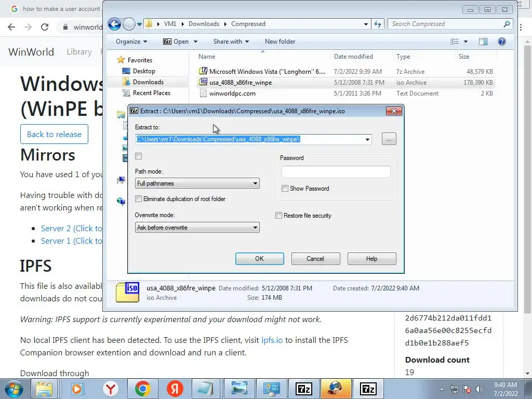Click the Explorer Back navigation arrow
The width and height of the screenshot is (532, 399).
coord(114,24)
